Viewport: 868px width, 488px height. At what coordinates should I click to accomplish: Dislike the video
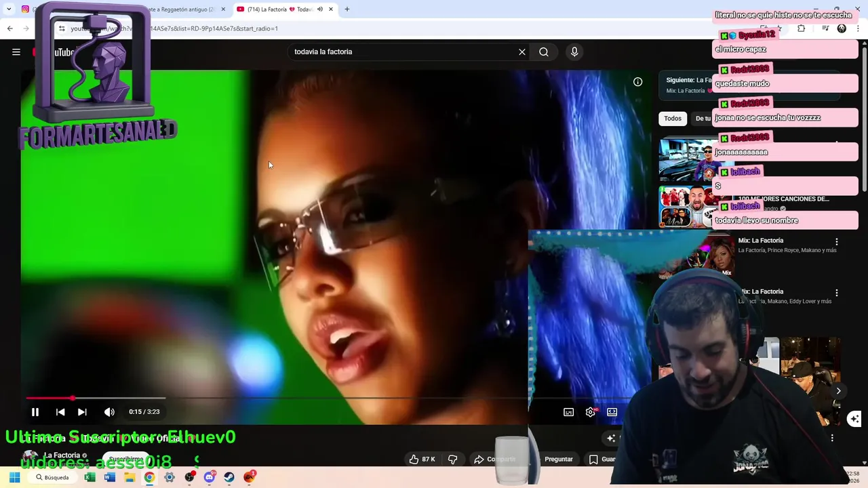pos(453,459)
